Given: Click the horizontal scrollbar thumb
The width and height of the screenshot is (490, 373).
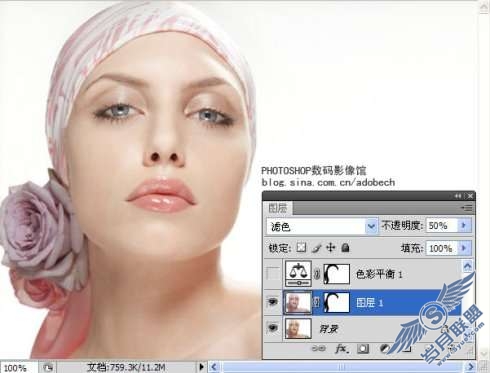Looking at the screenshot, I should [342, 367].
